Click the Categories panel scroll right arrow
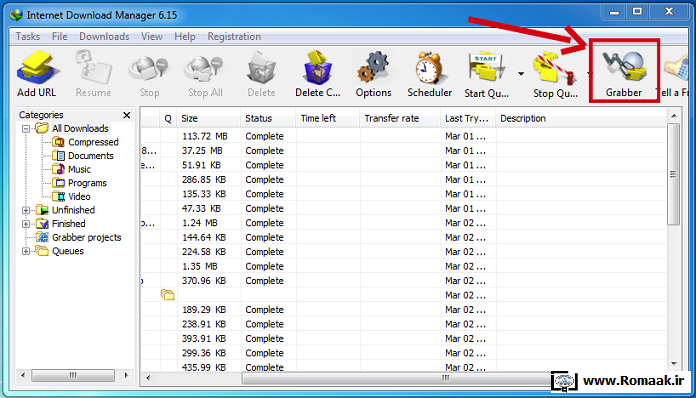Screen dimensions: 696x398 tap(127, 375)
